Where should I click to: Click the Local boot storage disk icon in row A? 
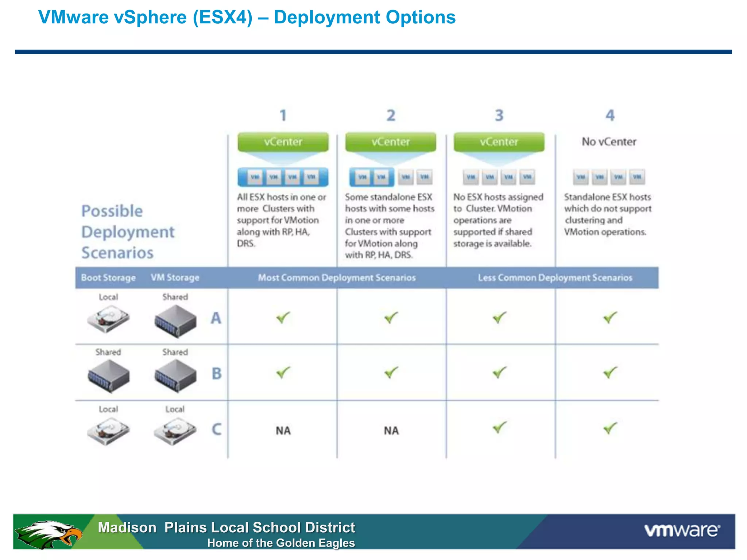pos(108,319)
